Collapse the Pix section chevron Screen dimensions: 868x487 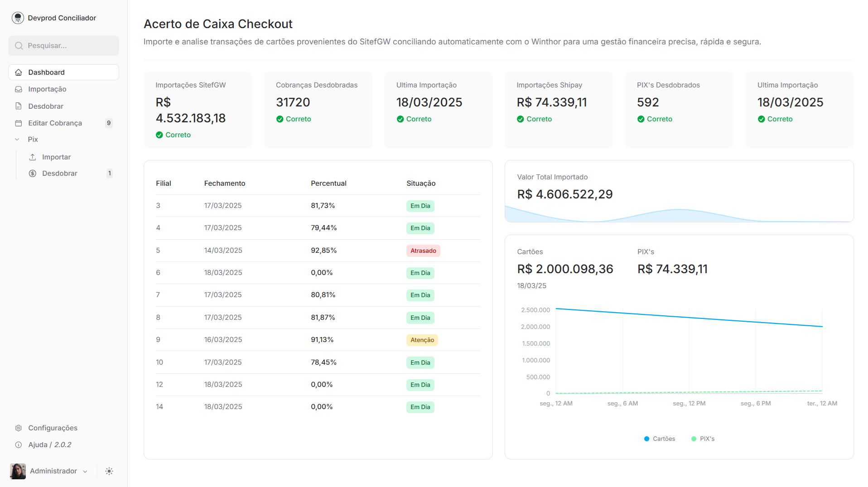point(17,139)
